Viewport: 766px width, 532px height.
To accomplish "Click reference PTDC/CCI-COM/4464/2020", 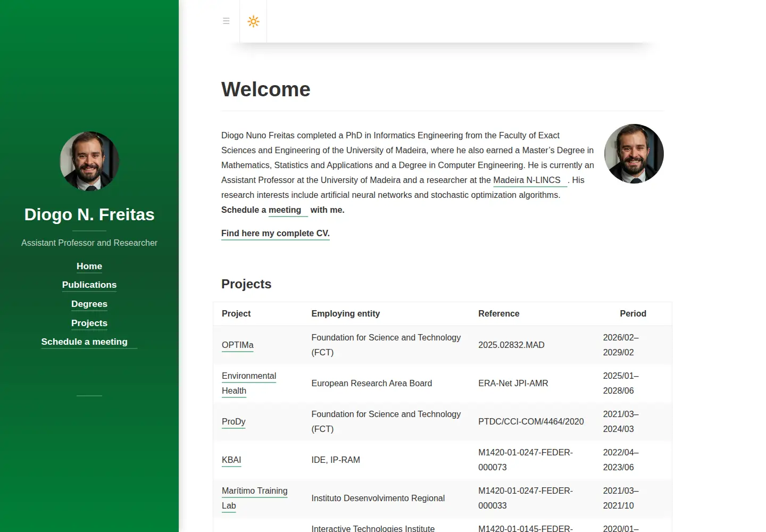I will point(531,421).
